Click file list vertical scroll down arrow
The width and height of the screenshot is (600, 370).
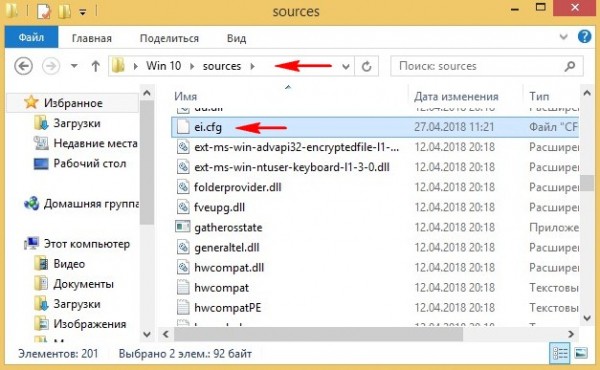587,318
